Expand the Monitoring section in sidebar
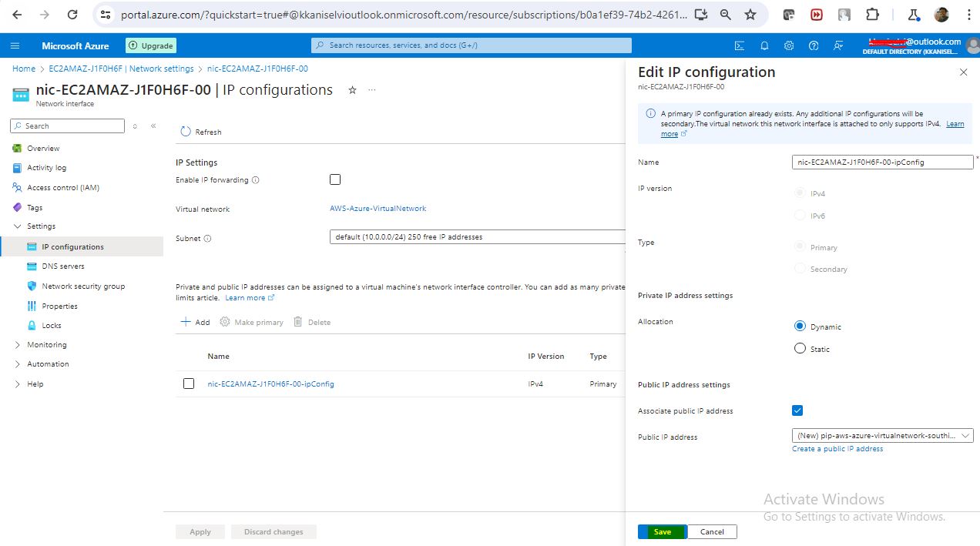 (x=18, y=344)
